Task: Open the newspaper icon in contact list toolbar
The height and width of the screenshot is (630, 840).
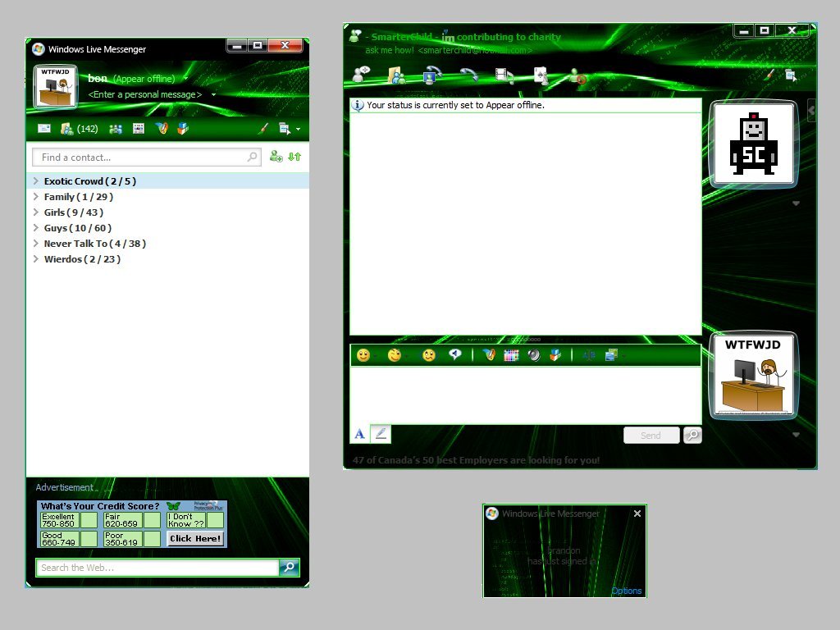Action: click(138, 129)
